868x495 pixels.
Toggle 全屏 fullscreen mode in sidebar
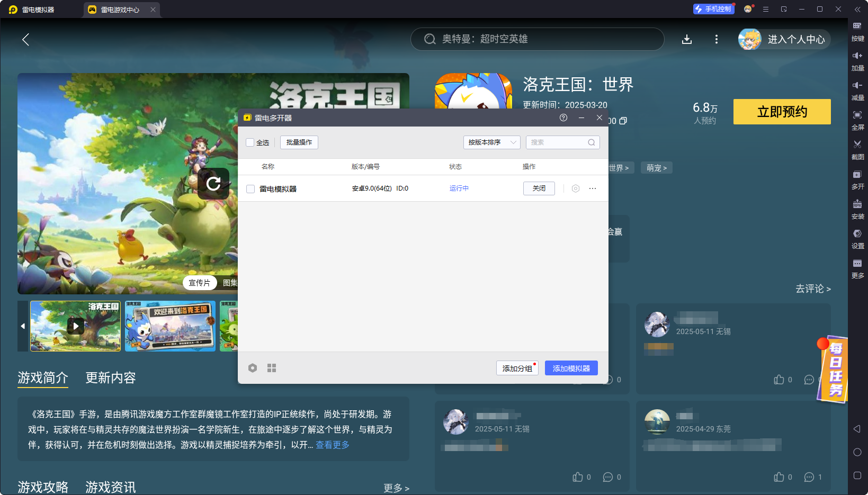tap(857, 120)
